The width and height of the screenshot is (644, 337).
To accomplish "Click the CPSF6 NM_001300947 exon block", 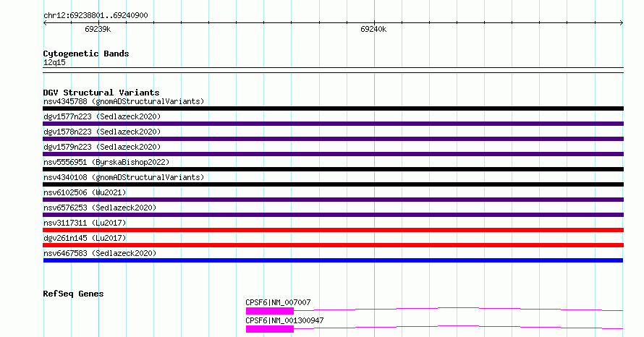I will 270,329.
